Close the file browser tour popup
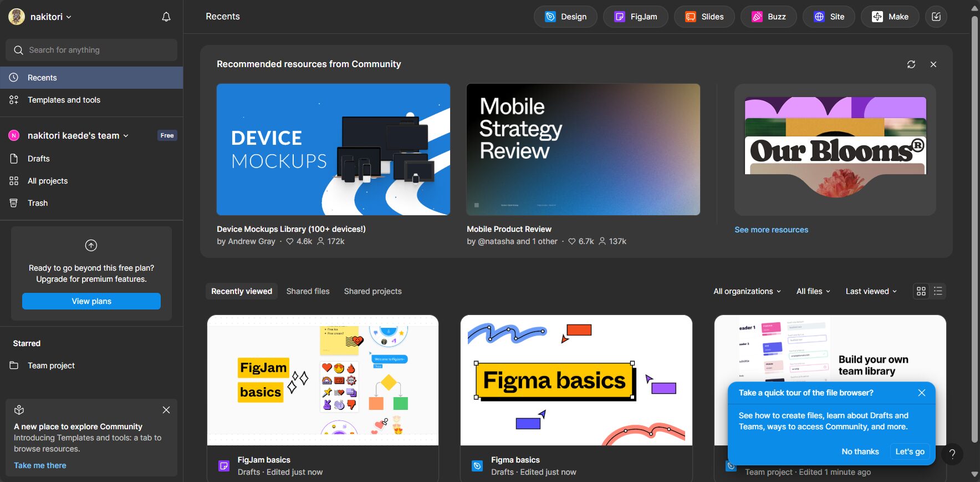 [x=922, y=393]
